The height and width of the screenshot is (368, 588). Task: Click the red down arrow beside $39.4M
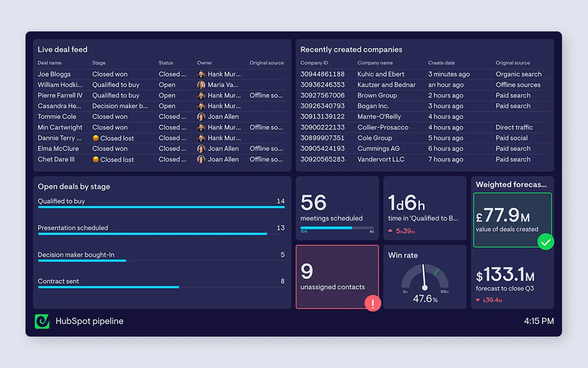(478, 300)
